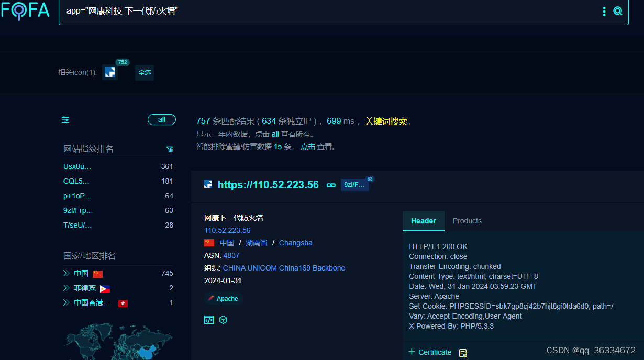
Task: Switch to the Products tab
Action: click(x=467, y=221)
